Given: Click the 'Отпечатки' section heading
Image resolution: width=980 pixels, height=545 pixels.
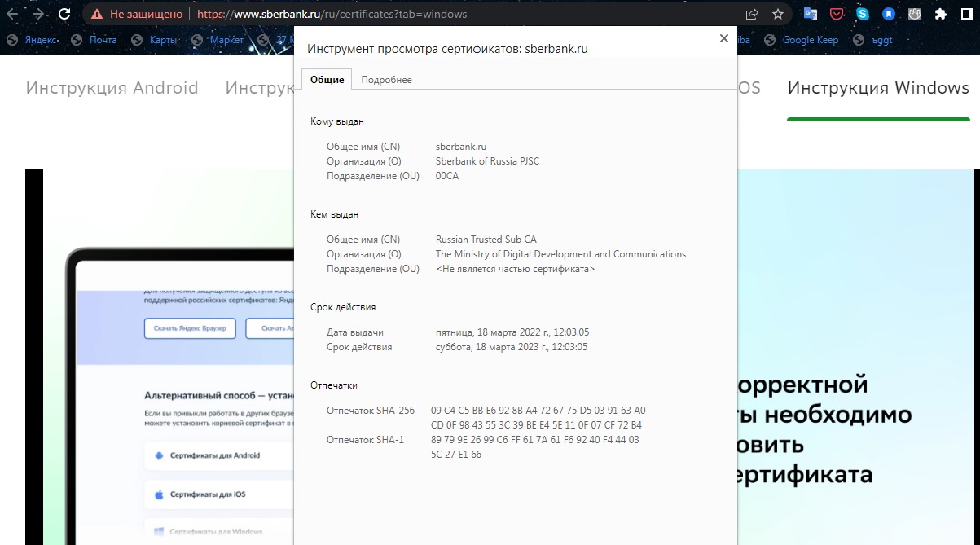Looking at the screenshot, I should [x=334, y=385].
